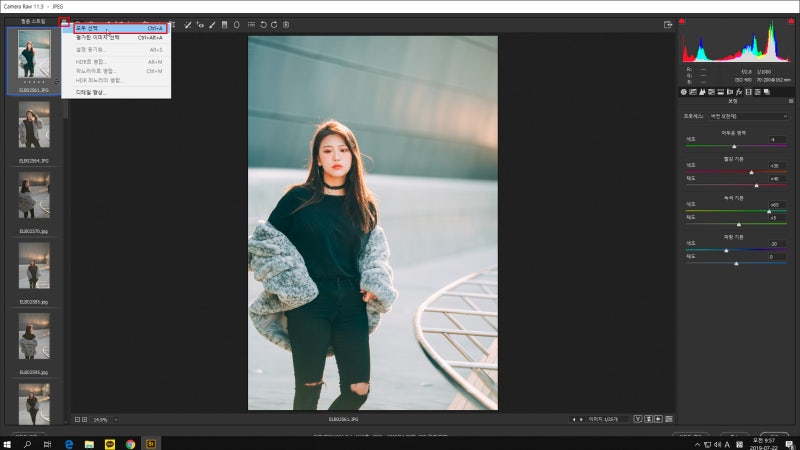Select the Adjustment Brush tool

click(x=212, y=24)
